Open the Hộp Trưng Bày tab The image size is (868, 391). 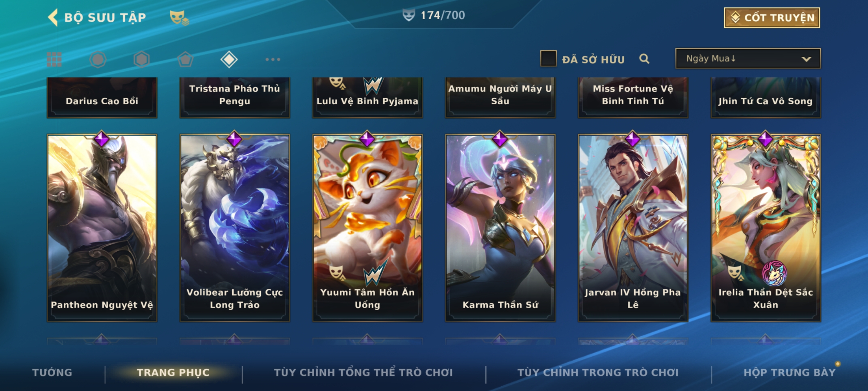(790, 372)
